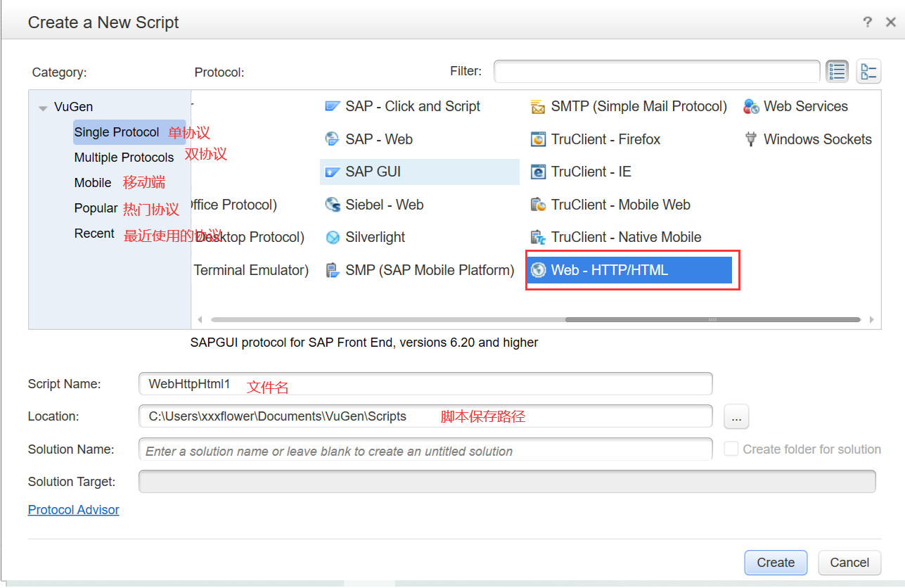Select the Siebel - Web label
This screenshot has height=588, width=905.
pos(385,205)
